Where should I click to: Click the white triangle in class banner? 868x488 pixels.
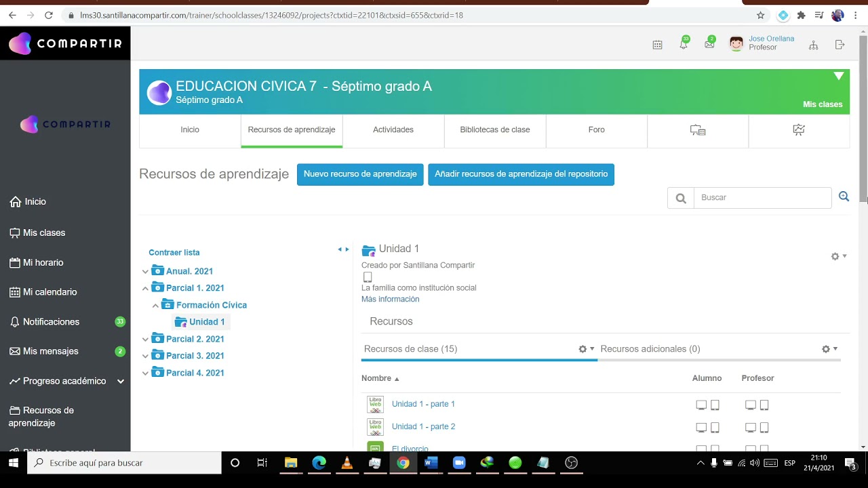(839, 76)
